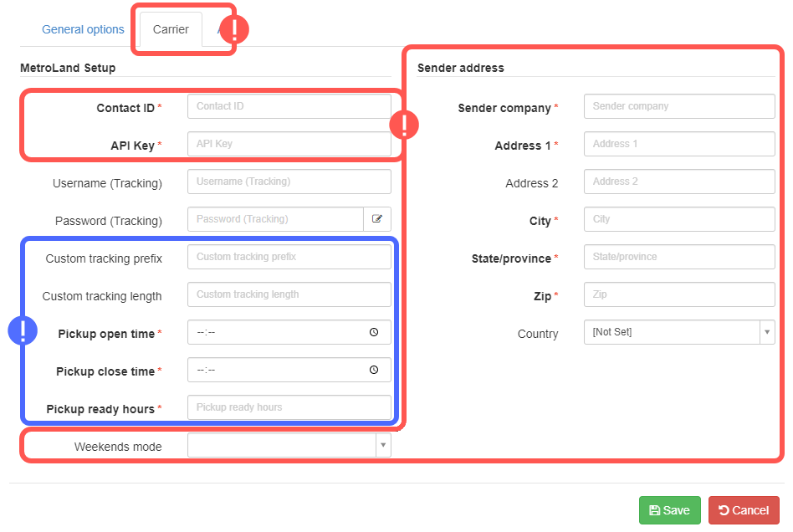Cancel the carrier setup
Screen dimensions: 793x532
(x=744, y=510)
